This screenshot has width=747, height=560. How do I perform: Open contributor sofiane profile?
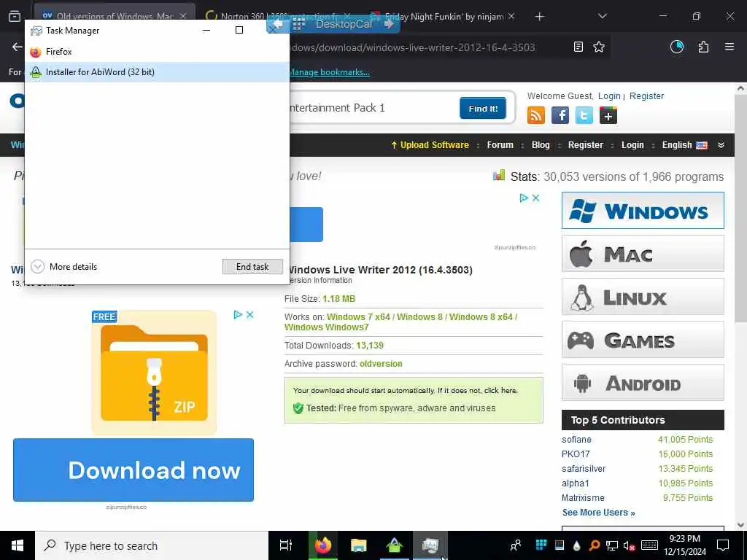pos(576,440)
